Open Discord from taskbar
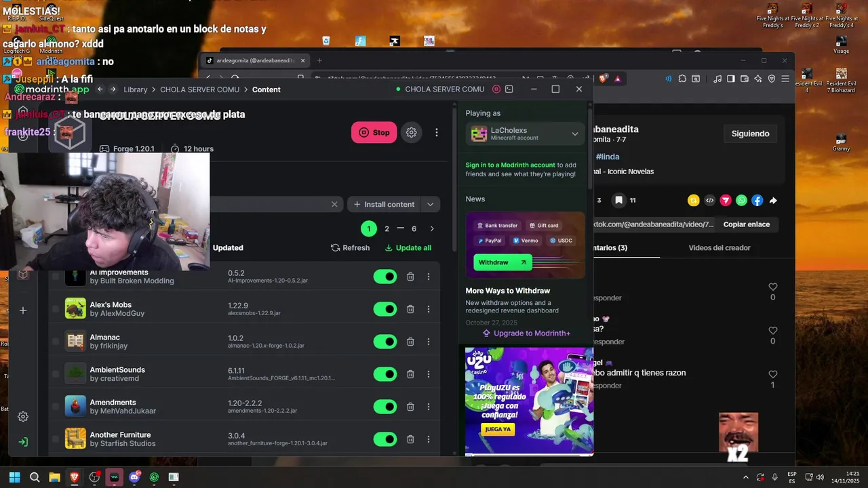This screenshot has height=488, width=868. (x=134, y=477)
